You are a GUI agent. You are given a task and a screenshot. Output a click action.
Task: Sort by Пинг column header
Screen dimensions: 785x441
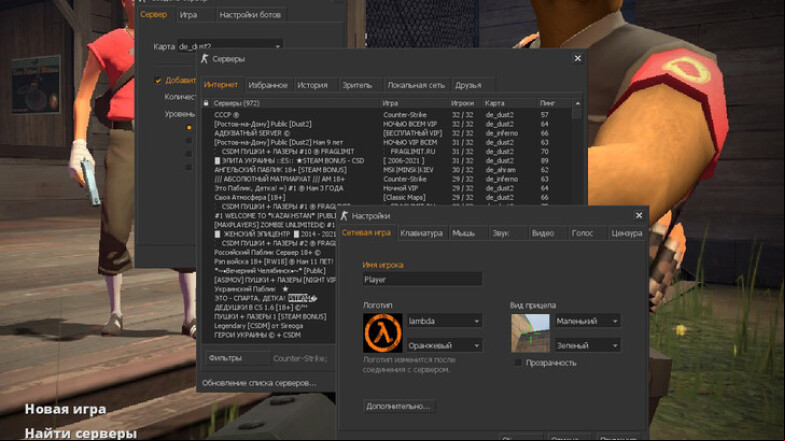pyautogui.click(x=554, y=103)
